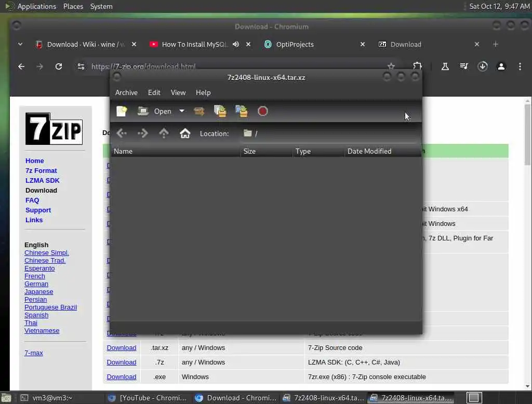Click the red Stop operation icon
The height and width of the screenshot is (404, 532).
(x=262, y=111)
